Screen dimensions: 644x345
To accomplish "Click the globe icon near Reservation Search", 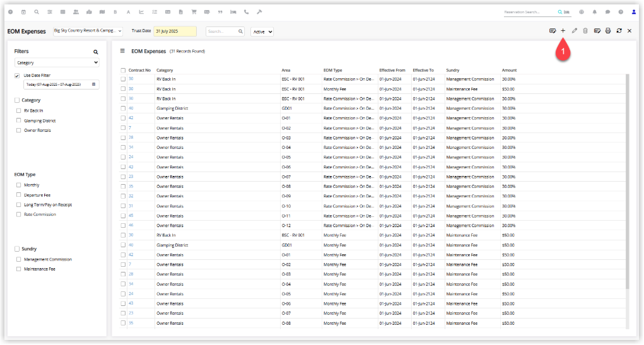I will click(x=582, y=12).
